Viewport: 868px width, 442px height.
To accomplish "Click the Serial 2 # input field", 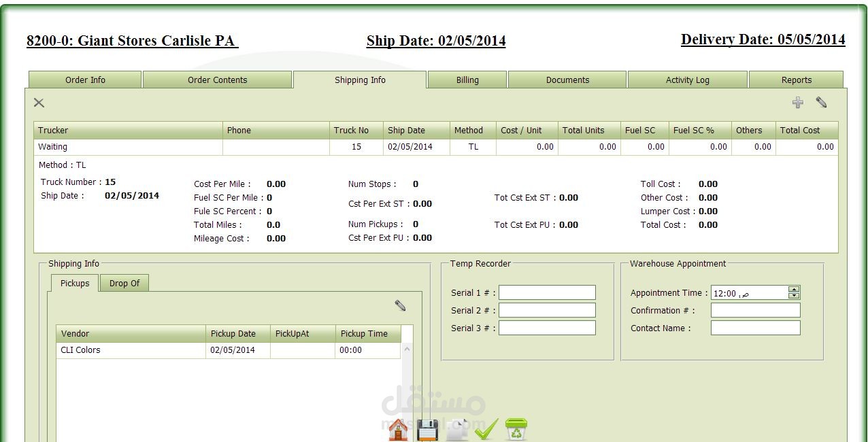I will 547,310.
